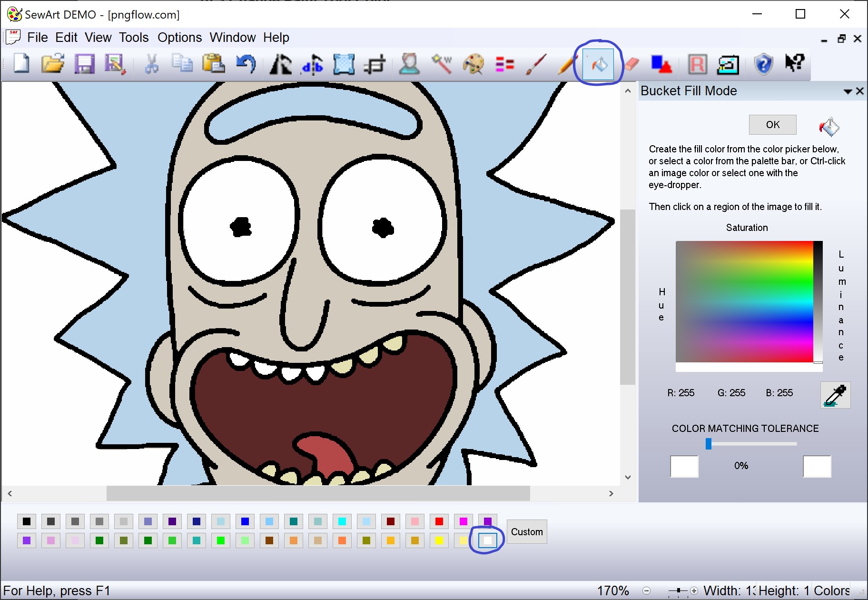Viewport: 868px width, 600px height.
Task: Select the black palette swatch
Action: (27, 521)
